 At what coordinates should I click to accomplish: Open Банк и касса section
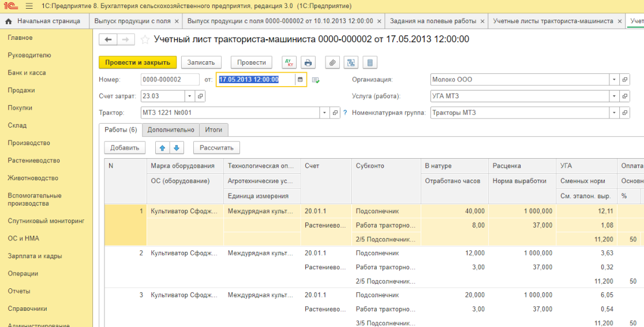pos(27,73)
